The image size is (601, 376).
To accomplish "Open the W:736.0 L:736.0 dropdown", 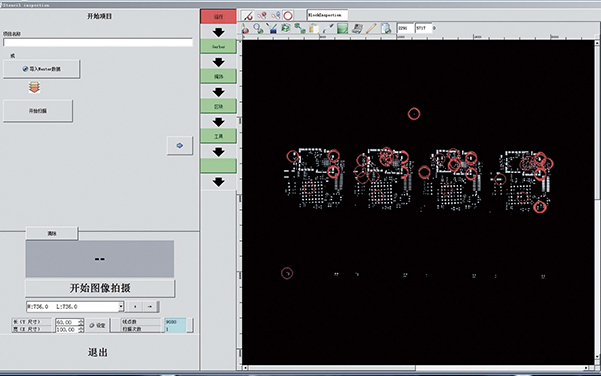I will tap(121, 307).
